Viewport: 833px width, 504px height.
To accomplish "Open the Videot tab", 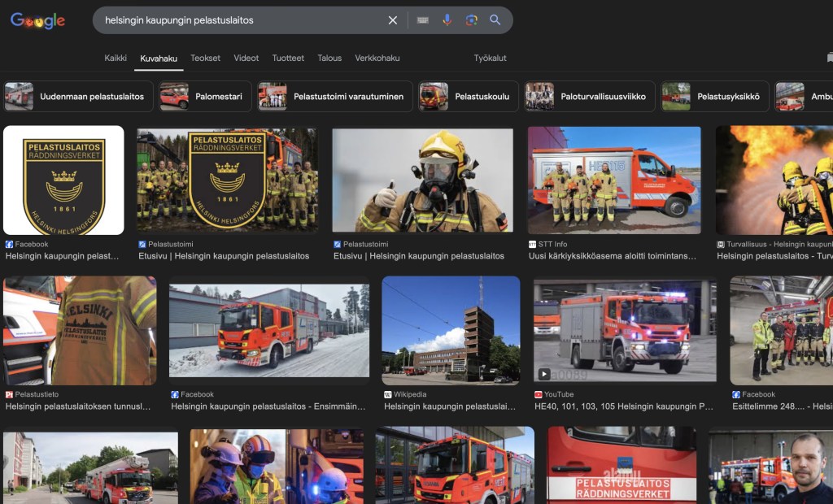I will (246, 58).
